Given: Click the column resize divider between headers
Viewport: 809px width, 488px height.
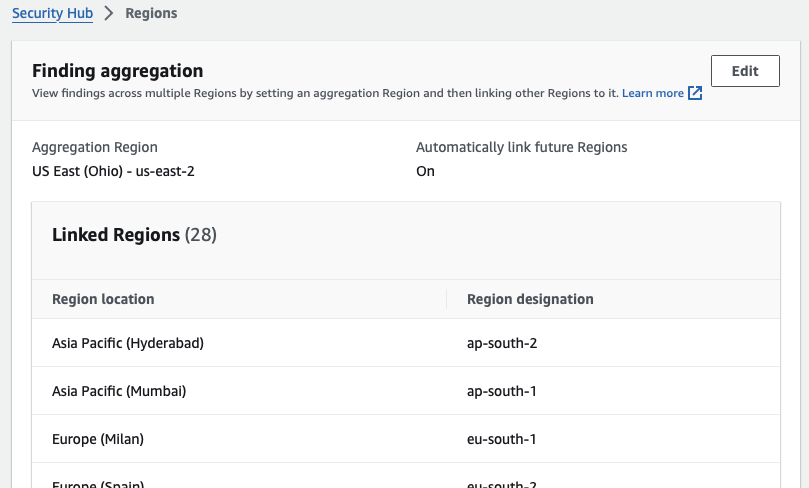Looking at the screenshot, I should [x=446, y=299].
